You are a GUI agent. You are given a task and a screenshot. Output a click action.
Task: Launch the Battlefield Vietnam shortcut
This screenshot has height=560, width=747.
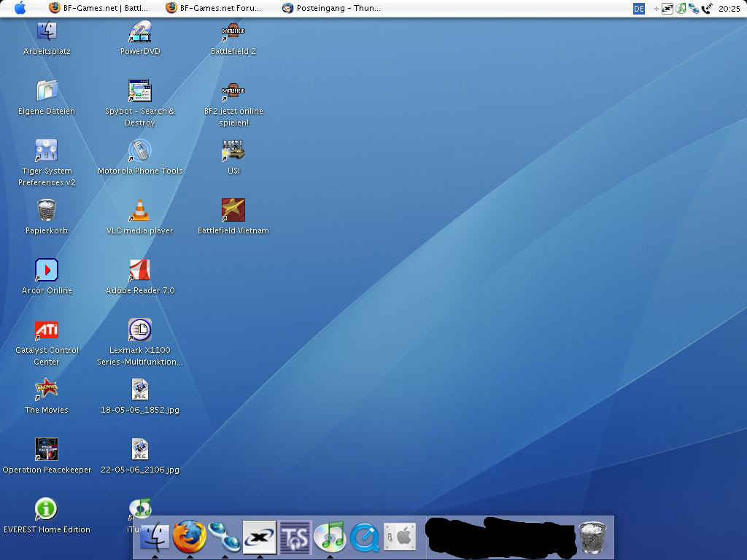coord(233,210)
